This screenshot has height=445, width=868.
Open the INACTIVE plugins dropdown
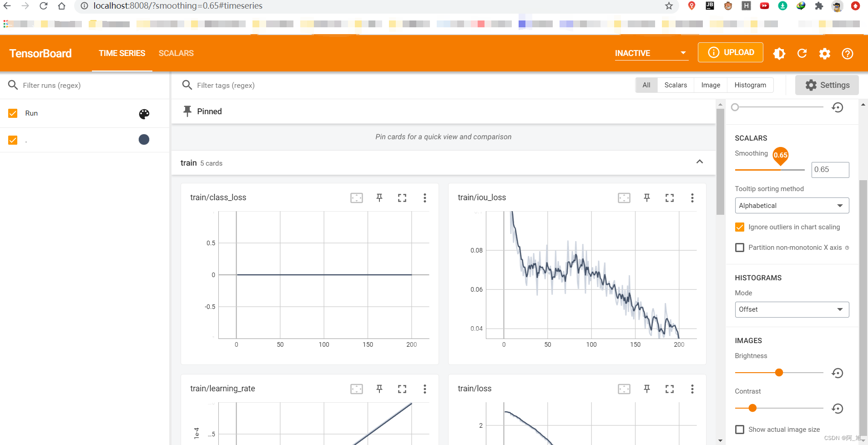click(651, 53)
